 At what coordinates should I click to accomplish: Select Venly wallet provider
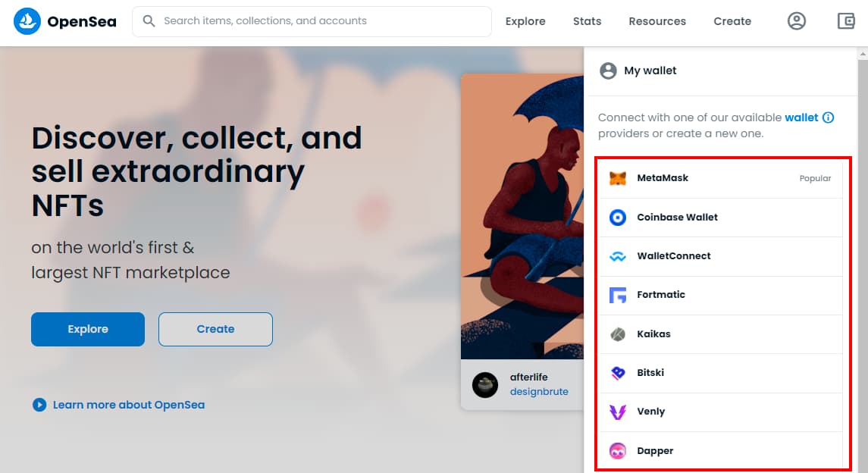721,412
